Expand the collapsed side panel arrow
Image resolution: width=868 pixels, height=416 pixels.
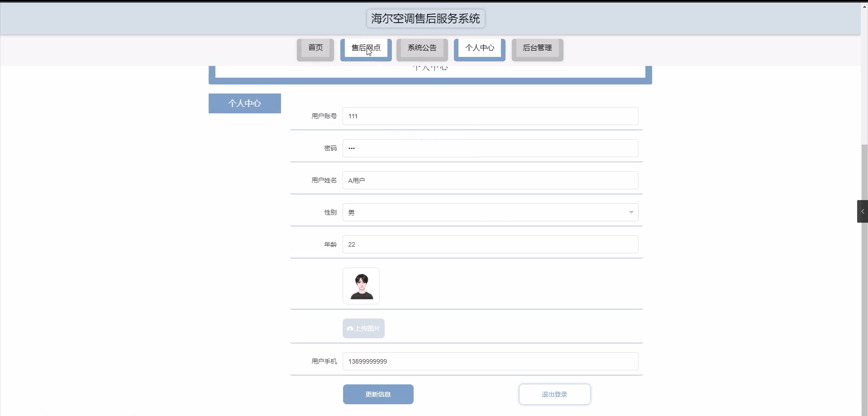point(862,211)
